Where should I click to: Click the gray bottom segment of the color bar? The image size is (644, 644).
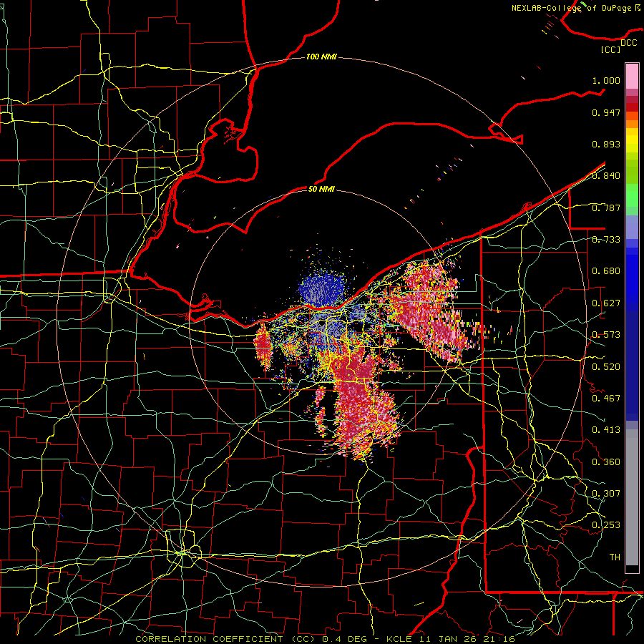pos(632,497)
